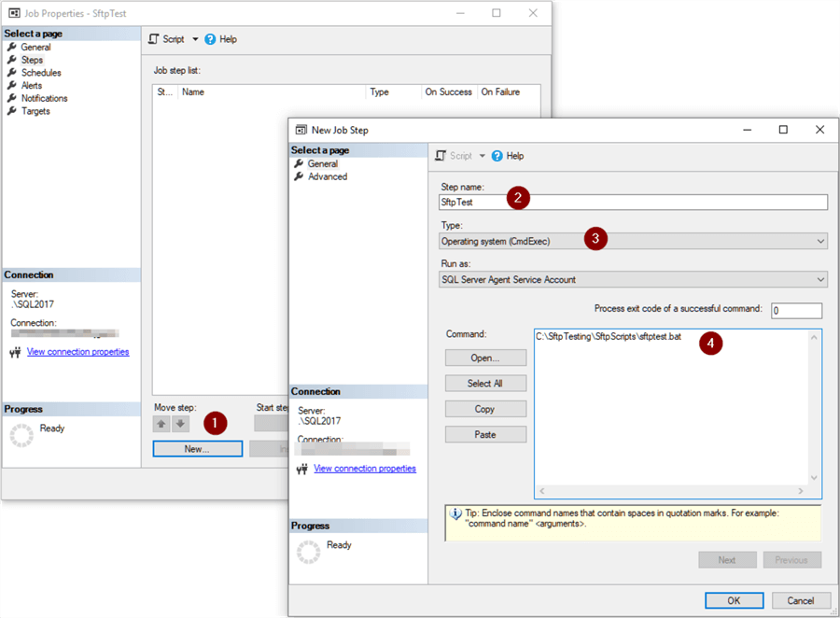This screenshot has width=840, height=618.
Task: Click the Select All button
Action: coord(485,384)
